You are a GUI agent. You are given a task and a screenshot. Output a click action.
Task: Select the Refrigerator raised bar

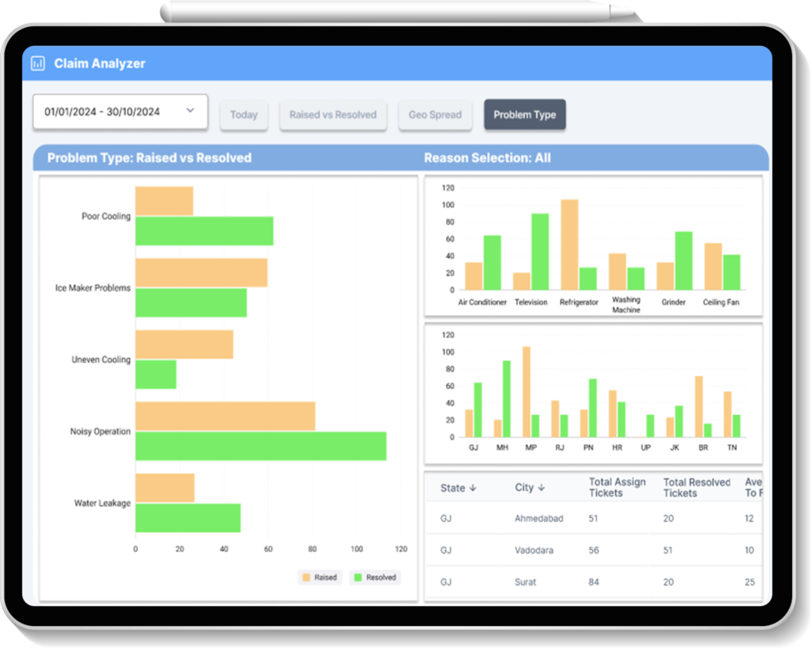(x=569, y=244)
